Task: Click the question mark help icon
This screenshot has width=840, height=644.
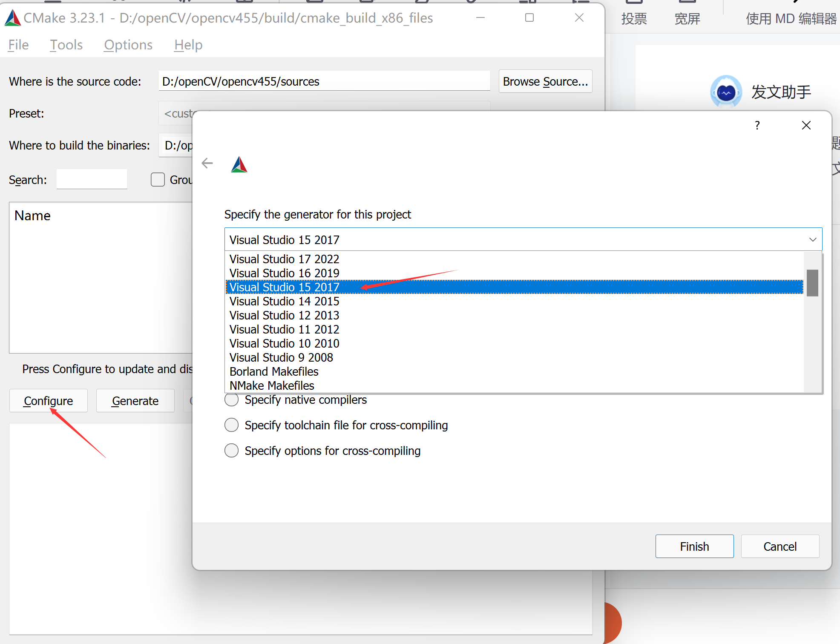Action: pyautogui.click(x=757, y=125)
